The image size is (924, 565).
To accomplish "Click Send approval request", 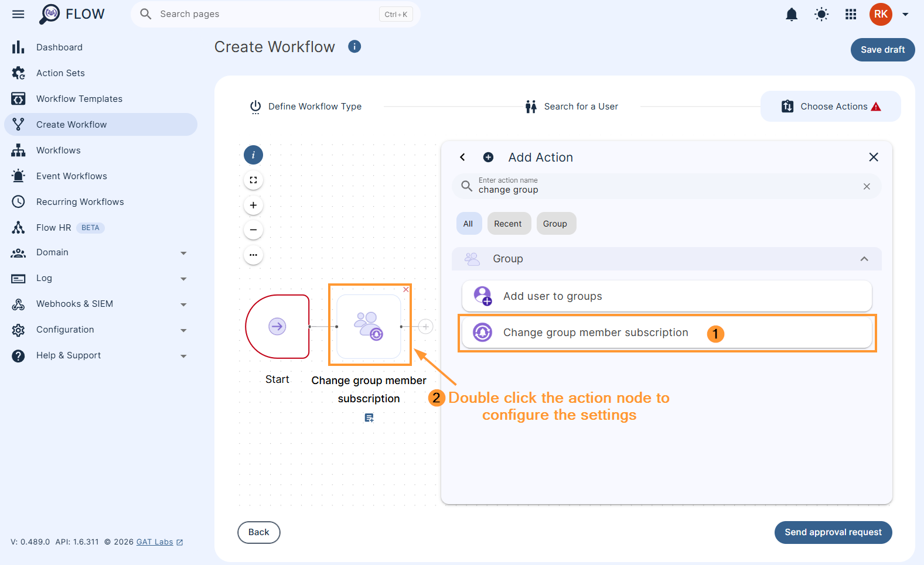I will point(833,532).
